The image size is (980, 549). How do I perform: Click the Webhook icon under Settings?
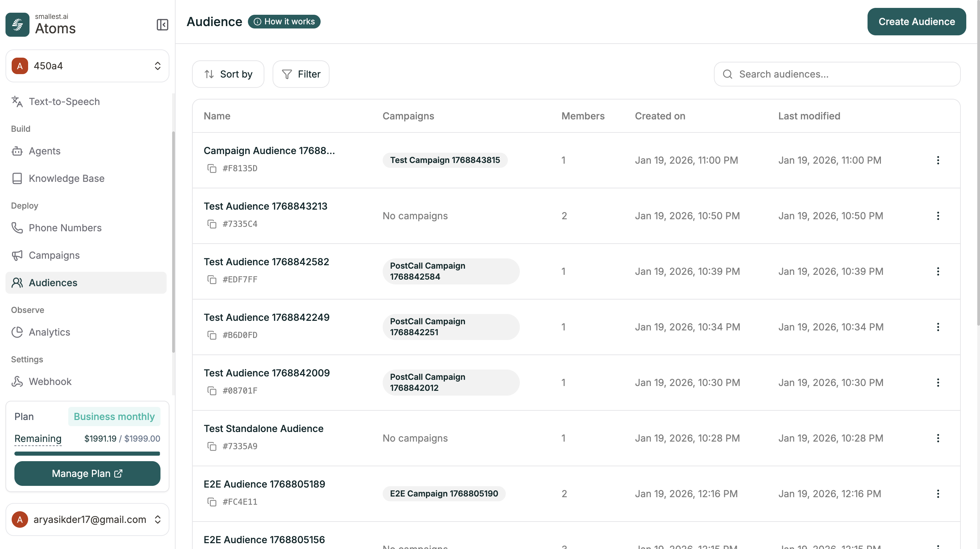[x=17, y=381]
